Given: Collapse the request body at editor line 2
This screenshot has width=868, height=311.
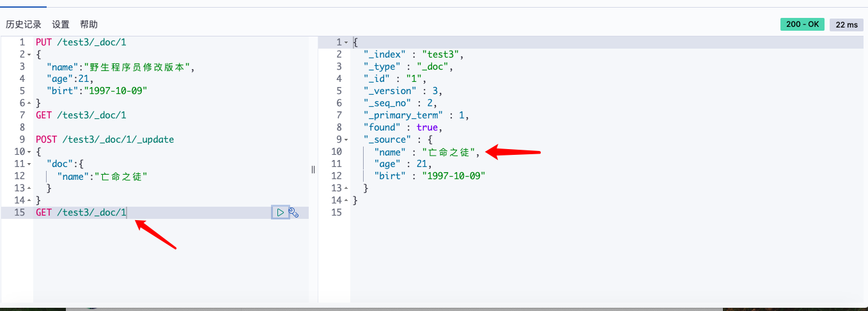Looking at the screenshot, I should [x=29, y=54].
